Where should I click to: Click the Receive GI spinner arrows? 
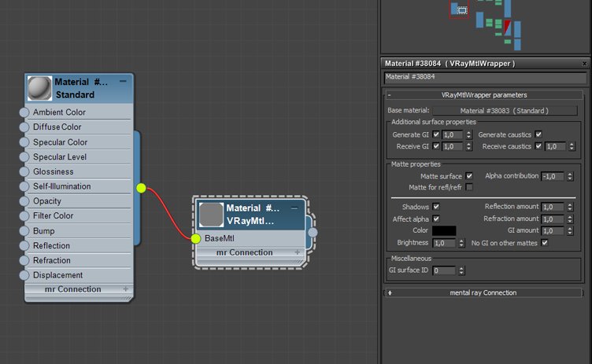pos(468,146)
